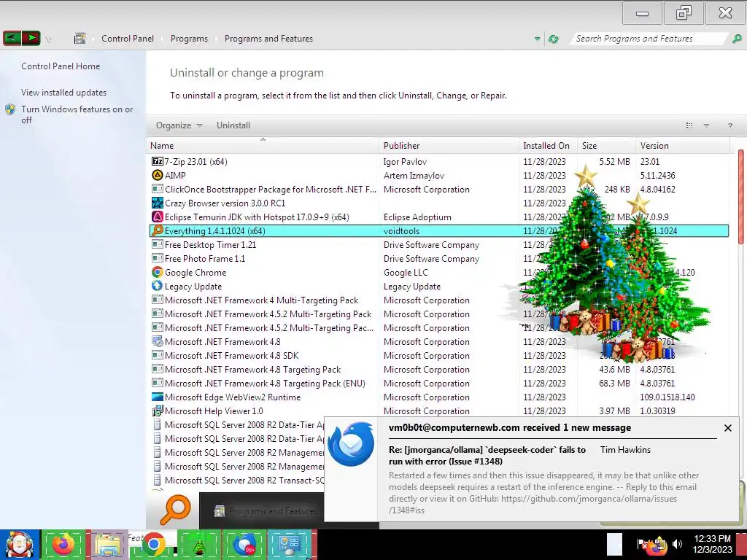Click the Control Panel taskbar icon
747x560 pixels.
(289, 545)
